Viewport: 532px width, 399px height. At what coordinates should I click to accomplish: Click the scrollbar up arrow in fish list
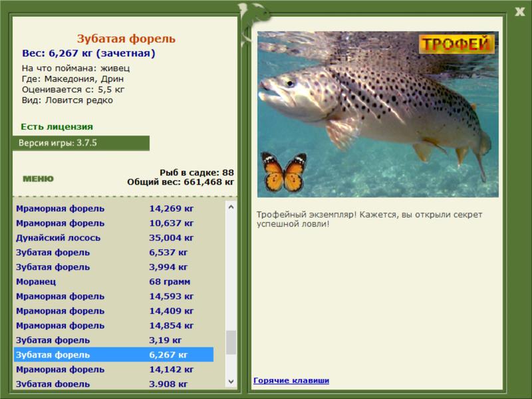coord(231,207)
